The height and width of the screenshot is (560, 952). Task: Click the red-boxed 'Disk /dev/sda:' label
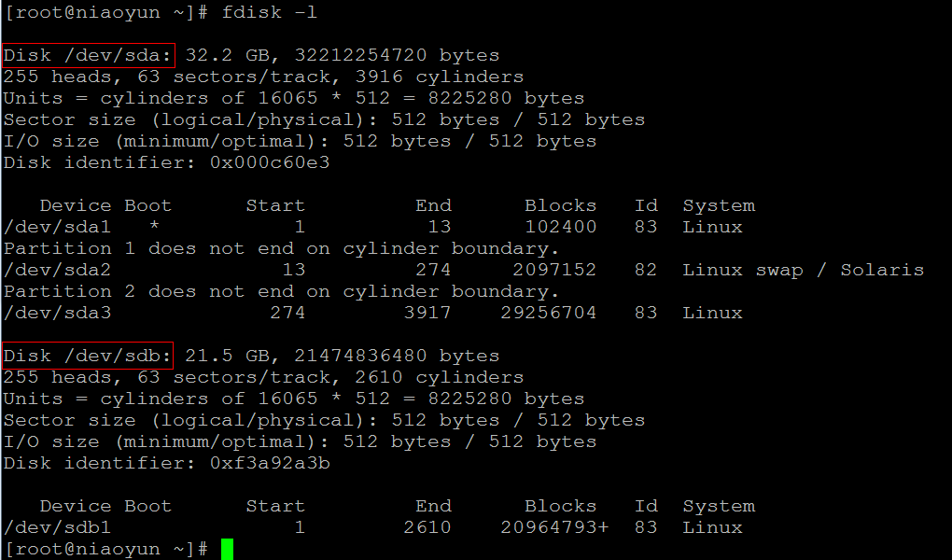click(89, 55)
